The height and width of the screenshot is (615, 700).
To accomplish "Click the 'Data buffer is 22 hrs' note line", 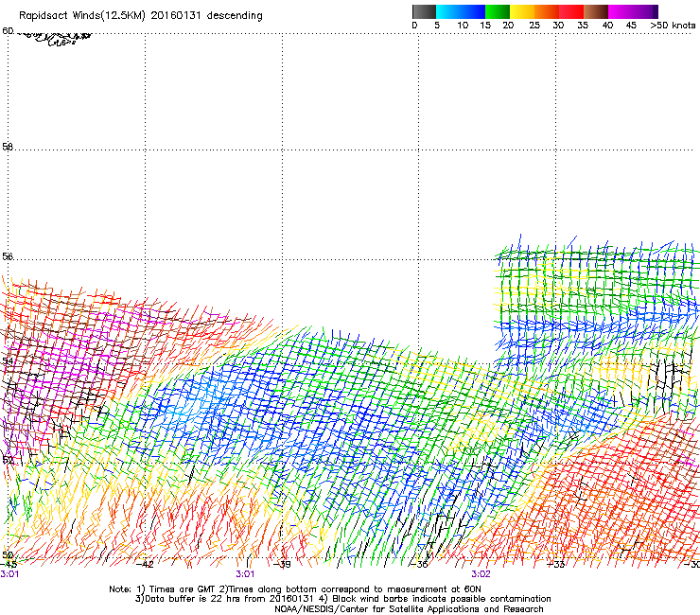I will [x=342, y=599].
